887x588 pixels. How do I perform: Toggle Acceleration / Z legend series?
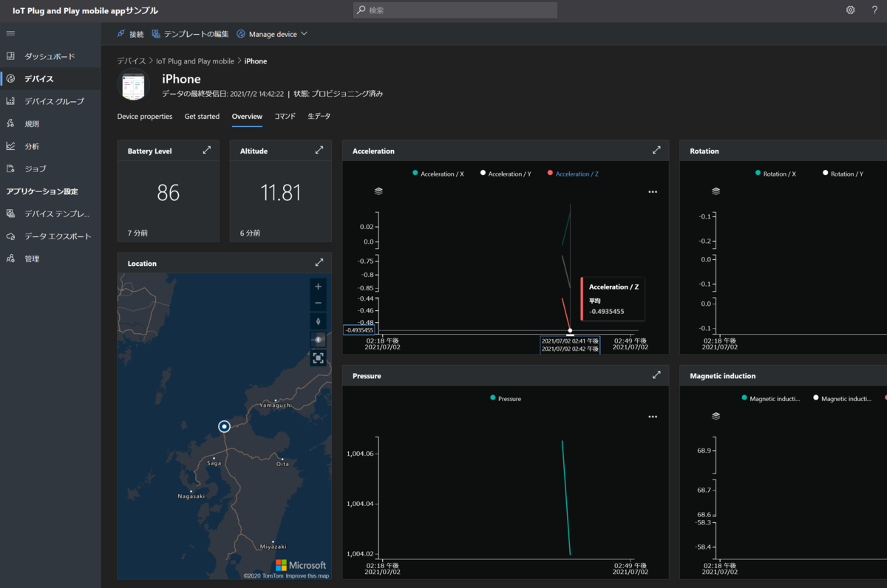pos(573,174)
